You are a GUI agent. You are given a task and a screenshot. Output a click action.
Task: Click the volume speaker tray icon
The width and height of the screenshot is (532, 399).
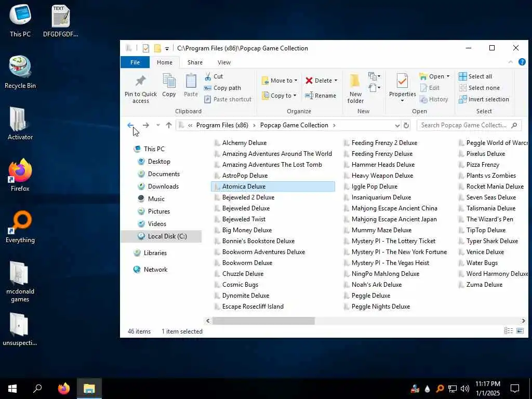tap(465, 389)
